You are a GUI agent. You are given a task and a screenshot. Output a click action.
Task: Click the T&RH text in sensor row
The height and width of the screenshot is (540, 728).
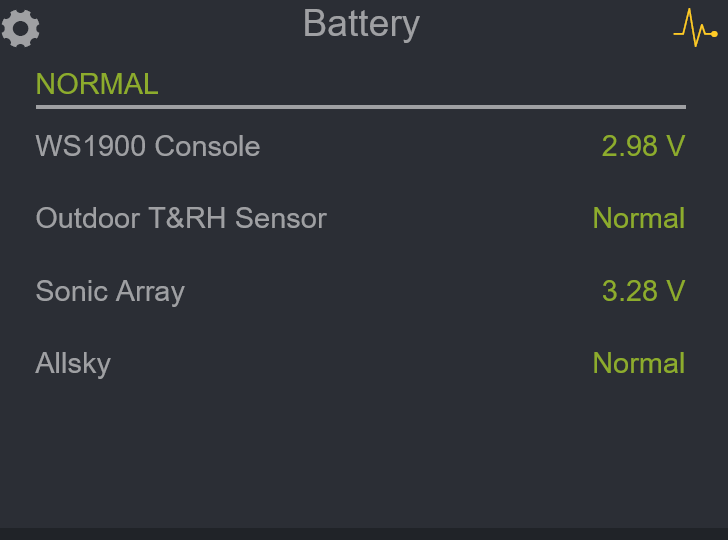coord(190,219)
